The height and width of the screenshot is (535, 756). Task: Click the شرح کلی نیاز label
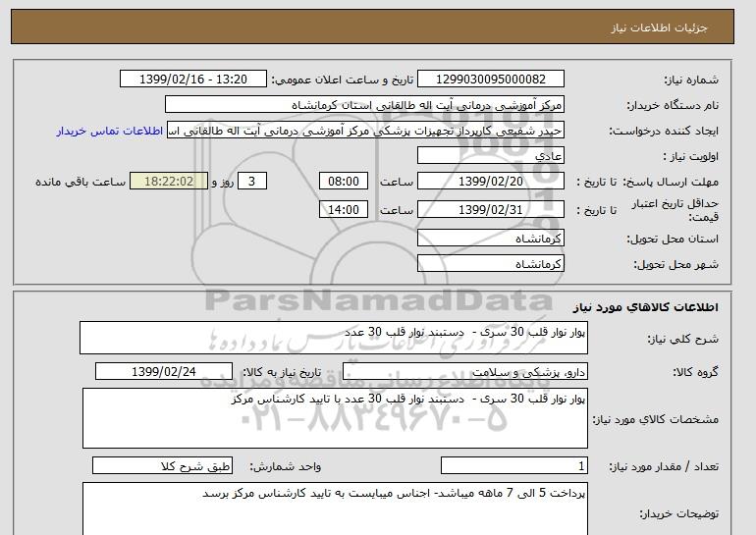tap(682, 340)
